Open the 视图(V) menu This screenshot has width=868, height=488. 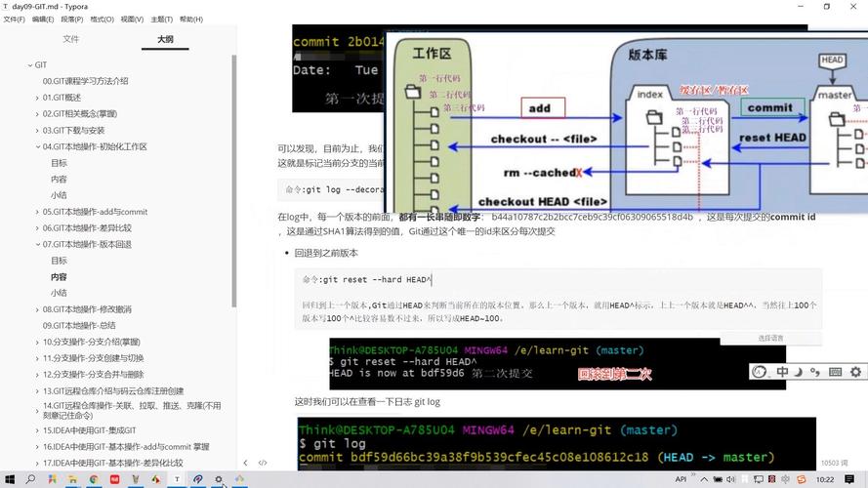tap(132, 20)
